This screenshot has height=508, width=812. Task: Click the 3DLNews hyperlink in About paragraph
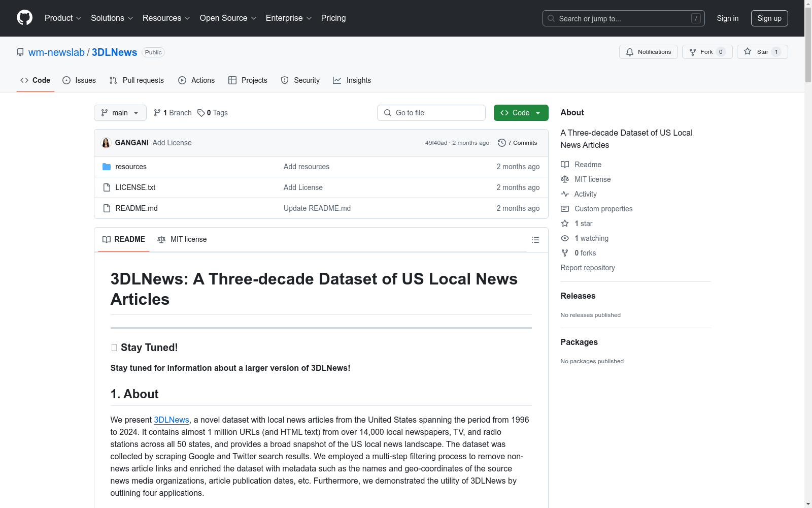point(172,420)
